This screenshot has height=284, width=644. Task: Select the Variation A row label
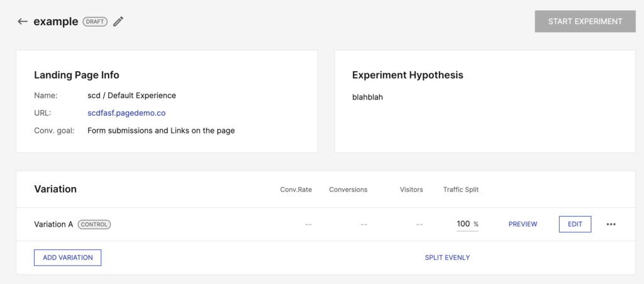pyautogui.click(x=53, y=224)
